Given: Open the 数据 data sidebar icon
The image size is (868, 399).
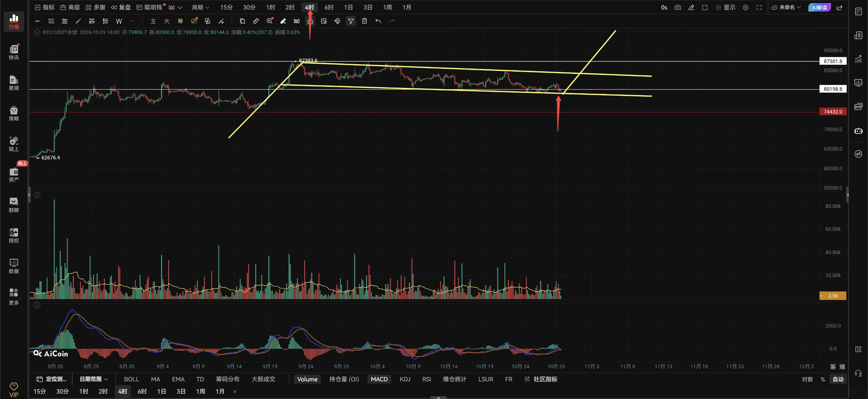Looking at the screenshot, I should click(x=14, y=266).
